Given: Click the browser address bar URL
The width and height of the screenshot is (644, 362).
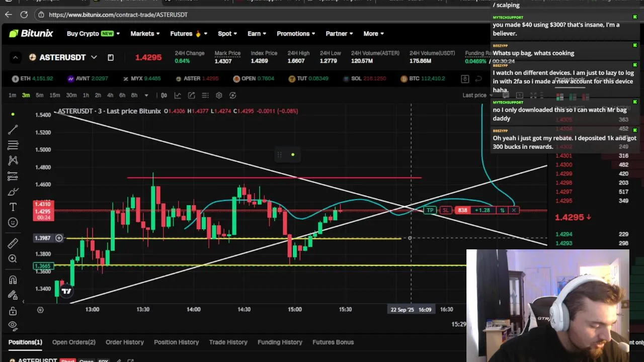Looking at the screenshot, I should [118, 15].
